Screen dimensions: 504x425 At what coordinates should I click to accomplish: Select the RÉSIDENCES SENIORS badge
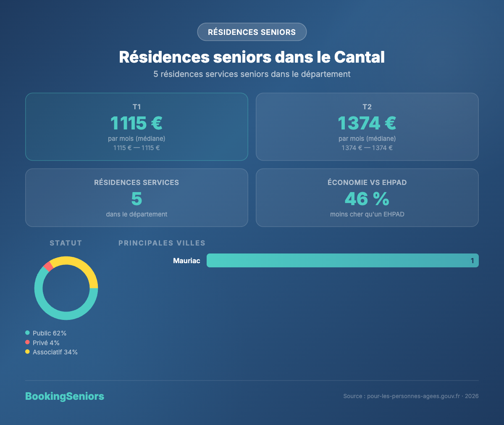[252, 32]
